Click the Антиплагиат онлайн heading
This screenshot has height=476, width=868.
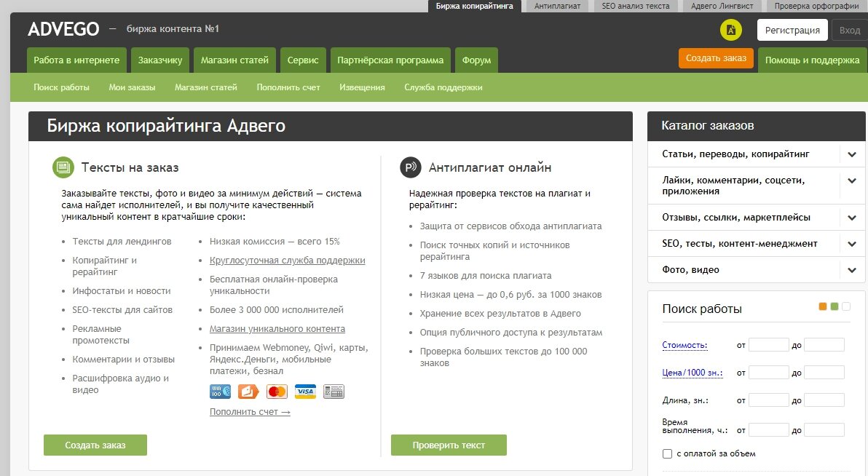click(x=490, y=167)
